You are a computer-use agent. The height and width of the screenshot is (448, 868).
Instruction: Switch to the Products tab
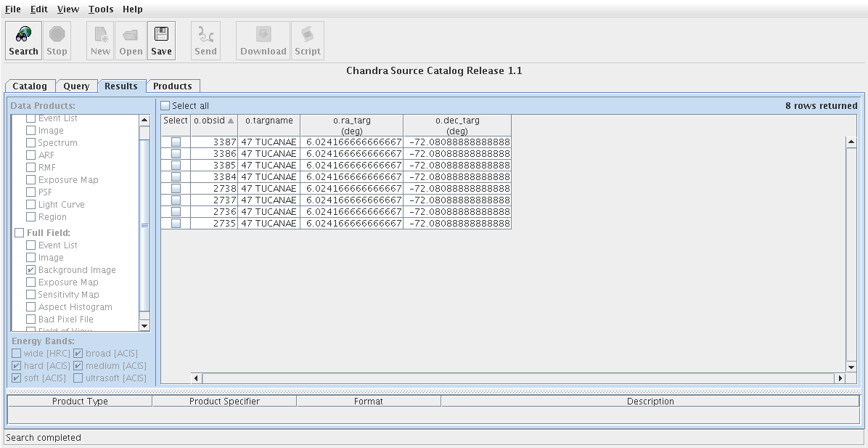(x=172, y=86)
